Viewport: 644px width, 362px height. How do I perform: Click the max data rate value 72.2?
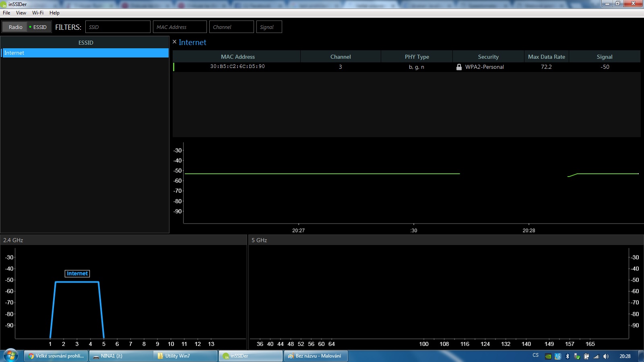(x=546, y=67)
